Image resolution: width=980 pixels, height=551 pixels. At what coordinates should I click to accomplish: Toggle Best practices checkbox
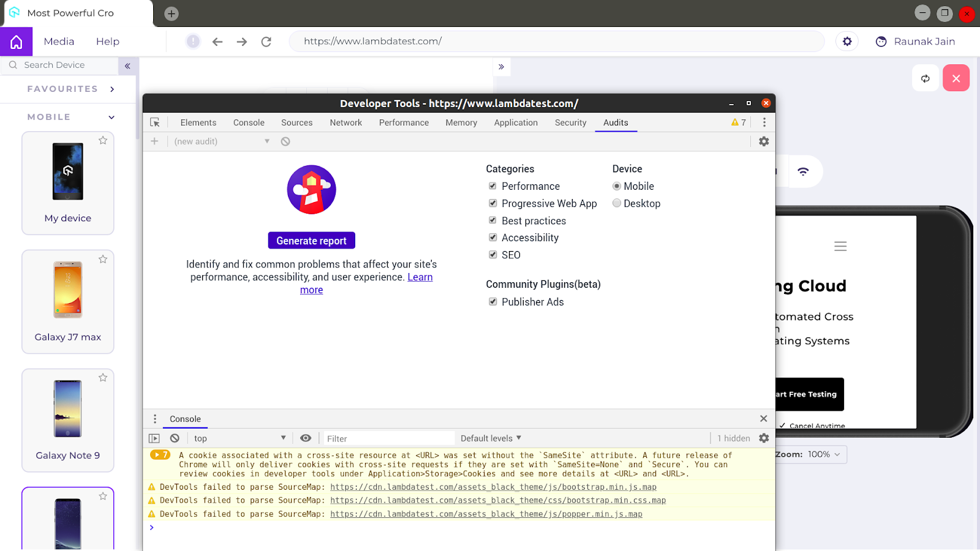click(492, 220)
